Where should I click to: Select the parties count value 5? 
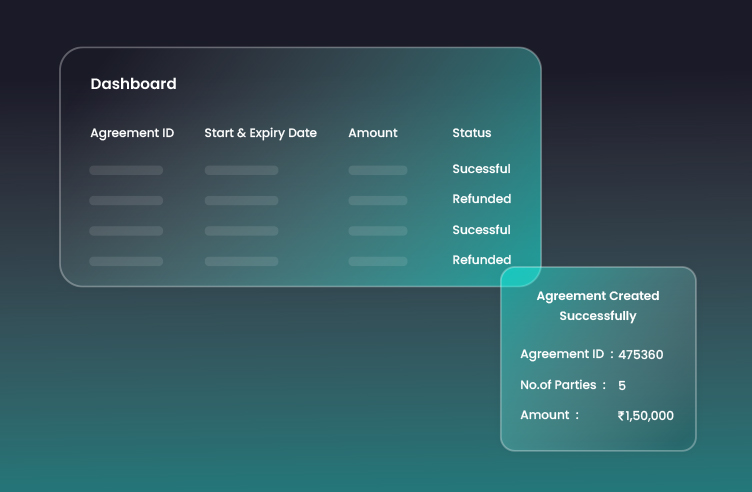(x=622, y=385)
